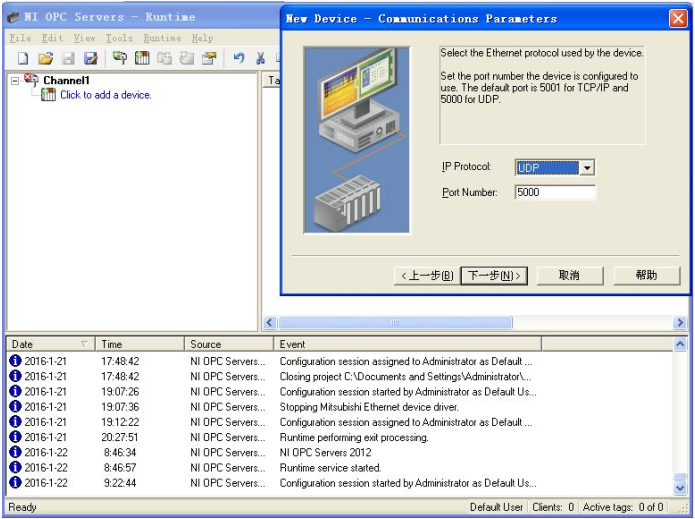Click the wizard computer-and-PLC illustration
The image size is (695, 519).
pos(357,140)
